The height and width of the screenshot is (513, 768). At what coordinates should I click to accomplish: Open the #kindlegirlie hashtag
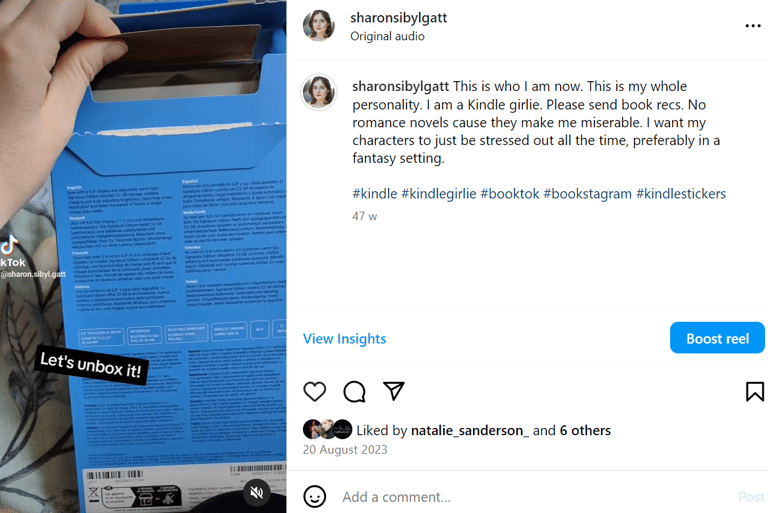click(439, 194)
